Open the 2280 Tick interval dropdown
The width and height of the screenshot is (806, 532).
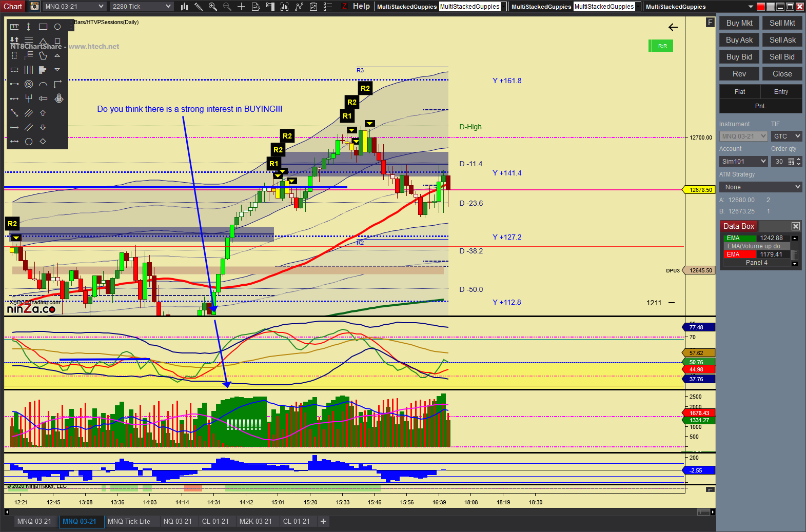tap(142, 7)
